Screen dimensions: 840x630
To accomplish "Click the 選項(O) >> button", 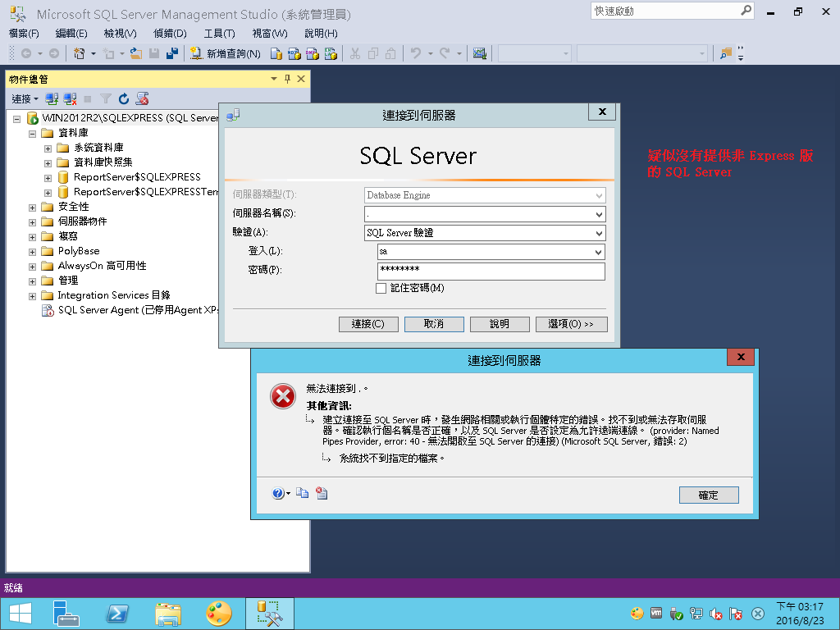I will click(x=572, y=324).
